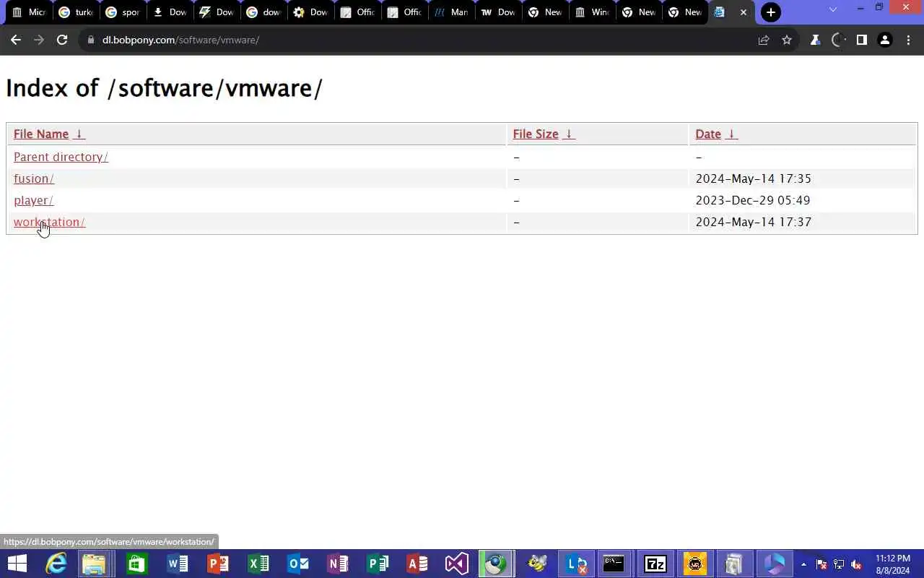Go back to the previous page
Screen dimensions: 924x578
(x=16, y=40)
